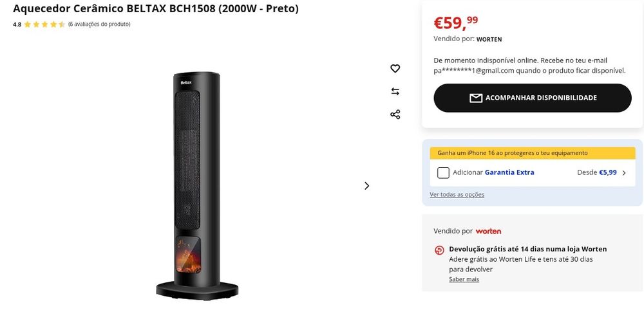
Task: Click the envelope icon in availability button
Action: 476,98
